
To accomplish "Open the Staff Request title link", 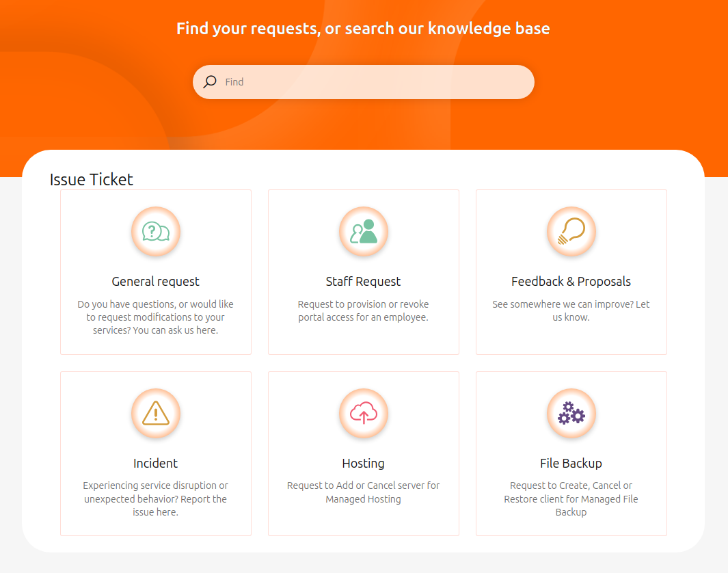I will 364,282.
